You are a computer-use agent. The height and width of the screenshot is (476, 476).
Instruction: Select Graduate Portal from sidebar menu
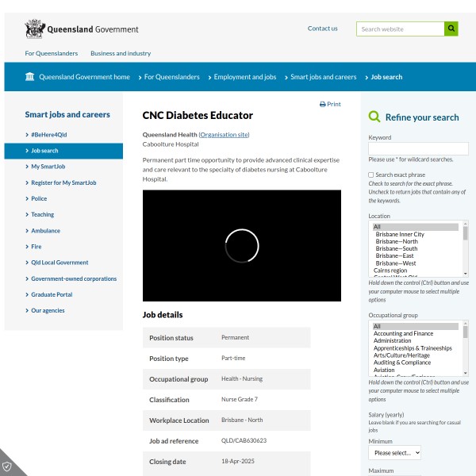[x=52, y=294]
